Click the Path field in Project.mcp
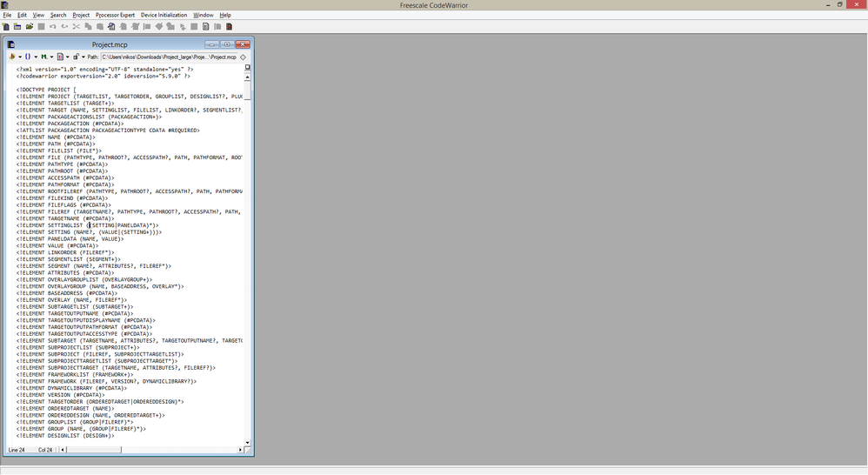The width and height of the screenshot is (868, 475). point(169,57)
